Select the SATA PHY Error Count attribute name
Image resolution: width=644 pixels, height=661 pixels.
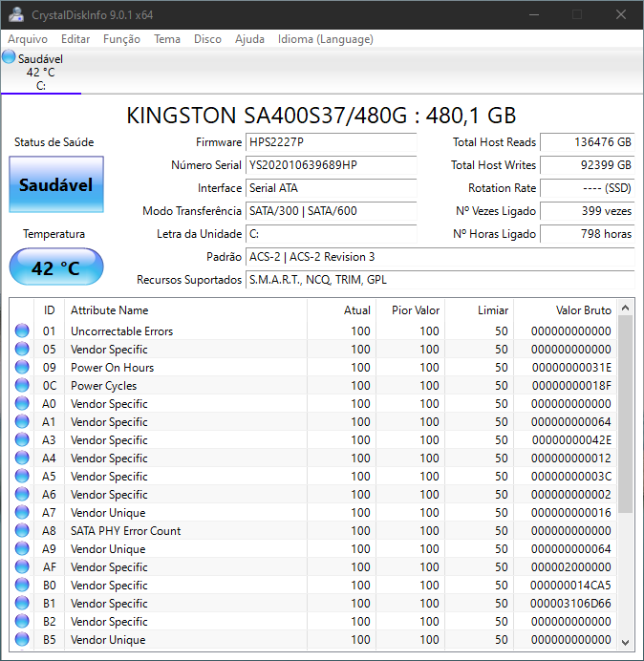click(x=126, y=531)
